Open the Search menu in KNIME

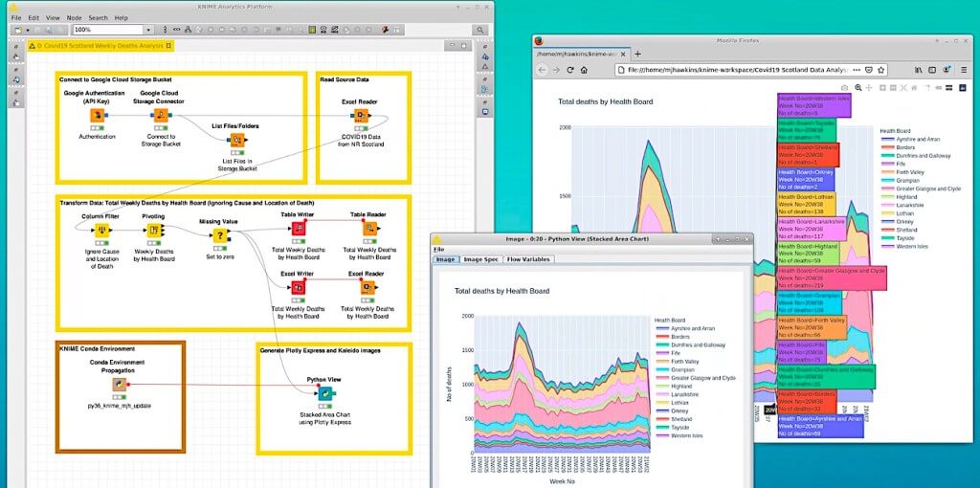point(99,18)
